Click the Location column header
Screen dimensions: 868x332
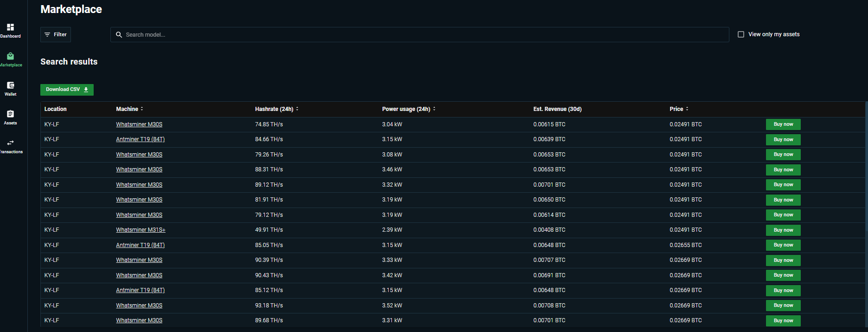[56, 109]
